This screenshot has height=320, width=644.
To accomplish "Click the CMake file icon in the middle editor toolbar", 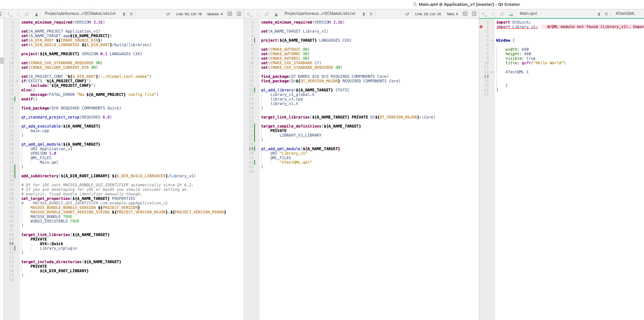I will (x=276, y=14).
